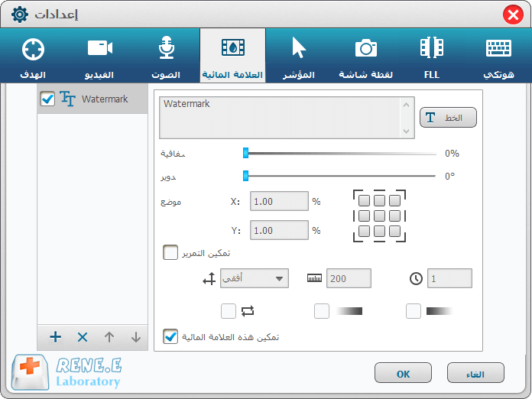
Task: Set position to center grid square
Action: click(379, 216)
